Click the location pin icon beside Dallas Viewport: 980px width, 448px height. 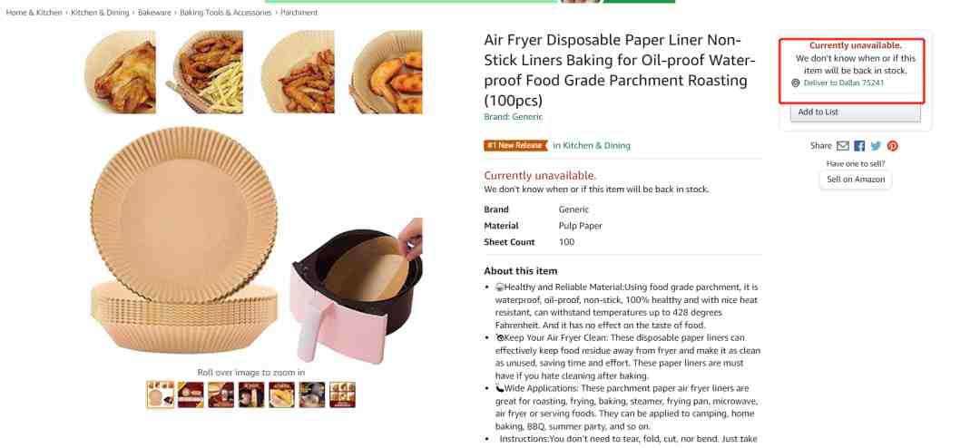coord(795,83)
